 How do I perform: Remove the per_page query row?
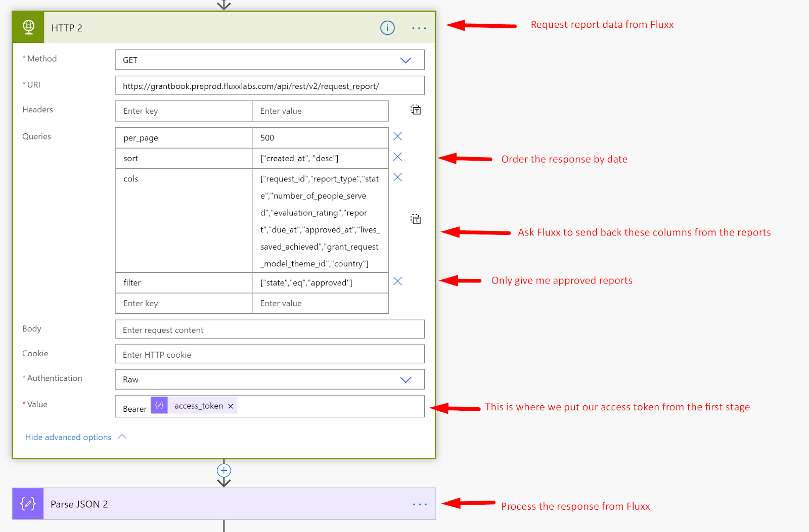coord(398,136)
